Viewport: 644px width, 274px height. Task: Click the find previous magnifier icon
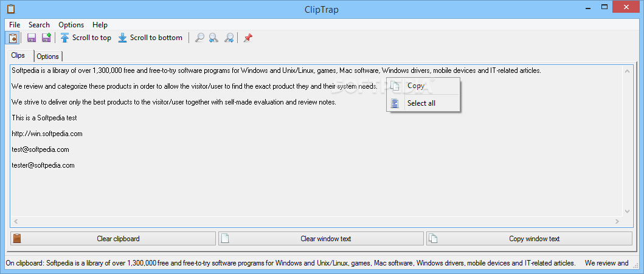(213, 38)
